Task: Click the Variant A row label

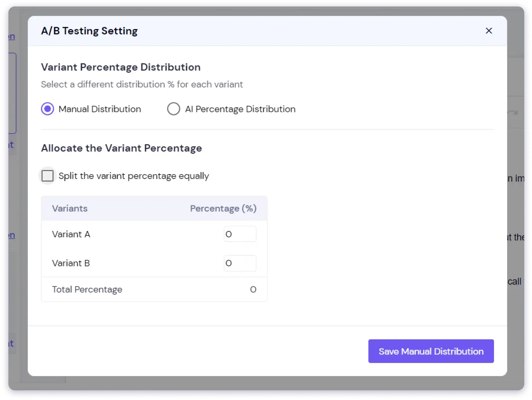Action: (x=71, y=234)
